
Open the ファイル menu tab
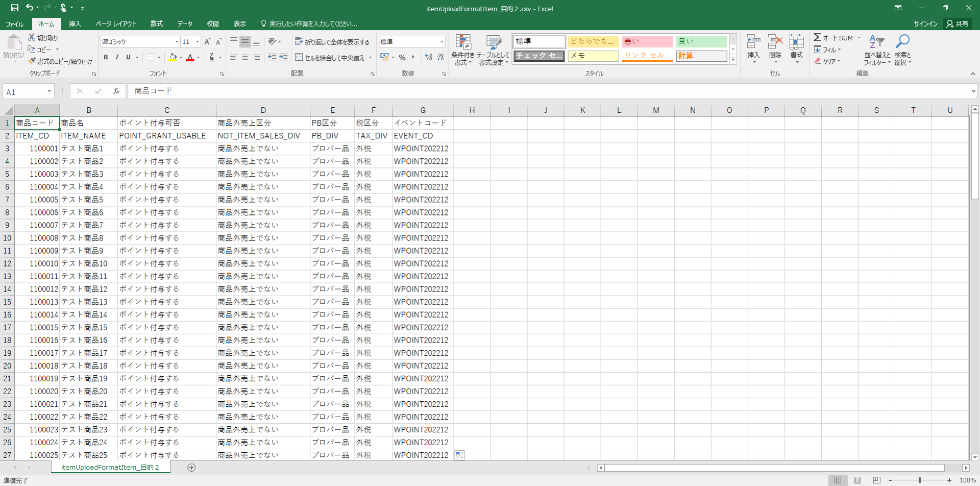14,24
